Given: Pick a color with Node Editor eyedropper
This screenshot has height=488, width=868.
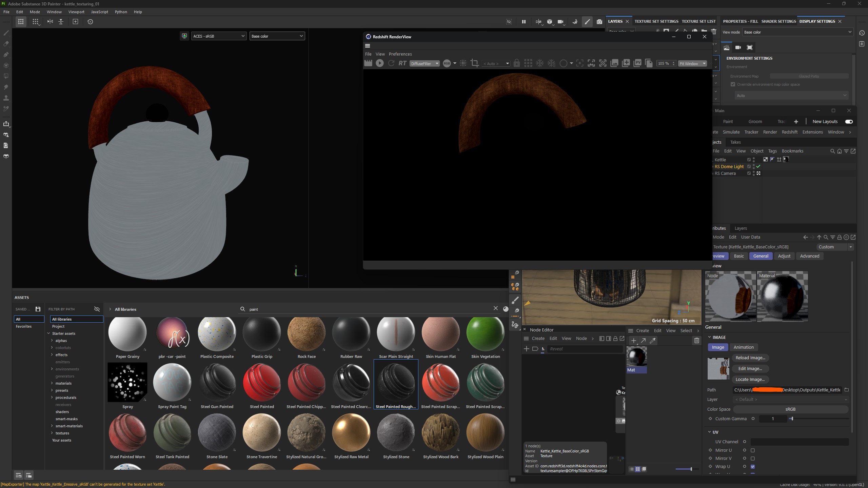Looking at the screenshot, I should [x=652, y=341].
